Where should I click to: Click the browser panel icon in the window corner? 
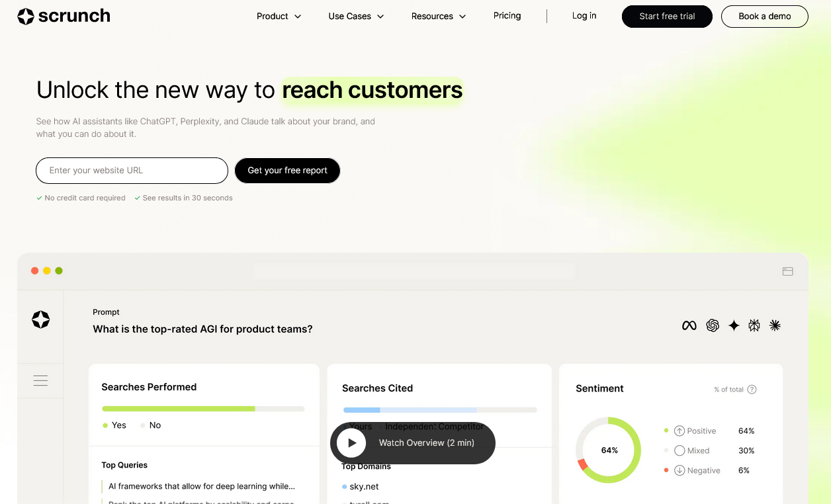(x=787, y=271)
